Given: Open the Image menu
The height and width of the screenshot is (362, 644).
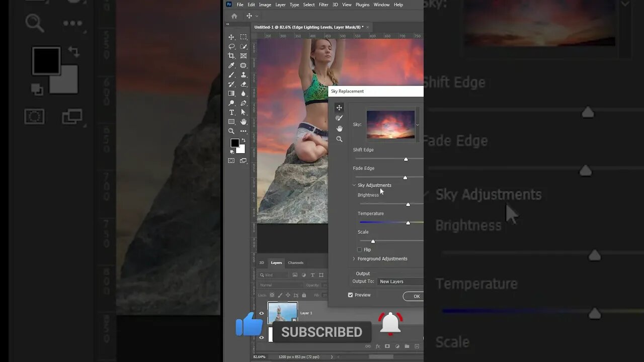Looking at the screenshot, I should tap(265, 5).
